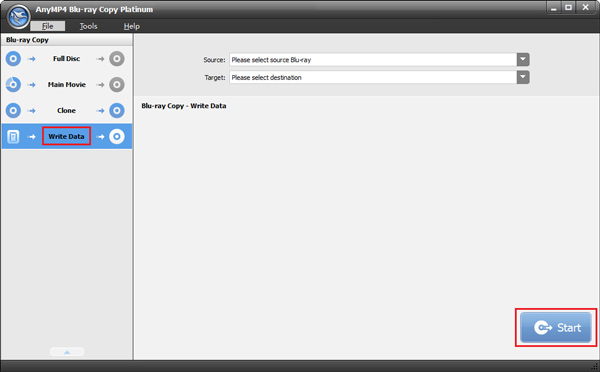Click the Write Data file source icon
The width and height of the screenshot is (600, 372).
13,137
